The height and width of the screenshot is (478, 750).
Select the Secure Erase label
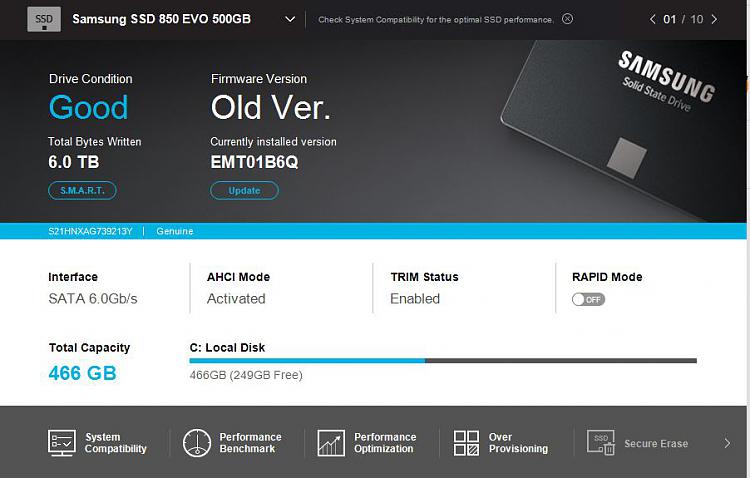[x=656, y=444]
